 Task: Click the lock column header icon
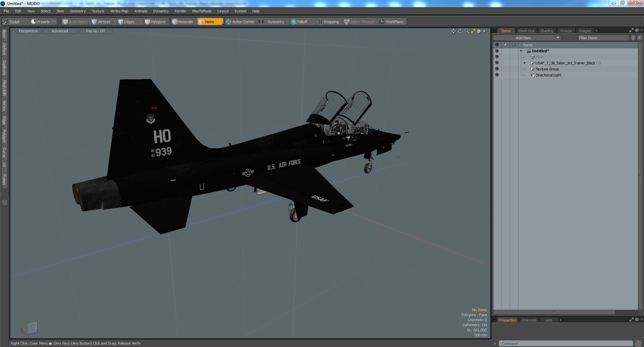[x=505, y=45]
